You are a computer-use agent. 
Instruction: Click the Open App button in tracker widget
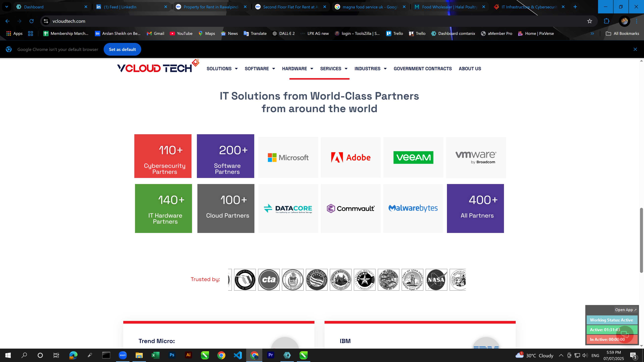click(626, 310)
